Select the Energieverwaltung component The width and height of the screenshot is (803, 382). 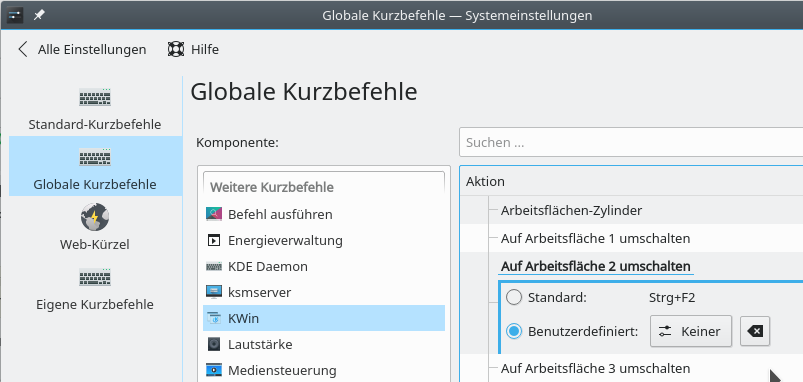point(324,240)
